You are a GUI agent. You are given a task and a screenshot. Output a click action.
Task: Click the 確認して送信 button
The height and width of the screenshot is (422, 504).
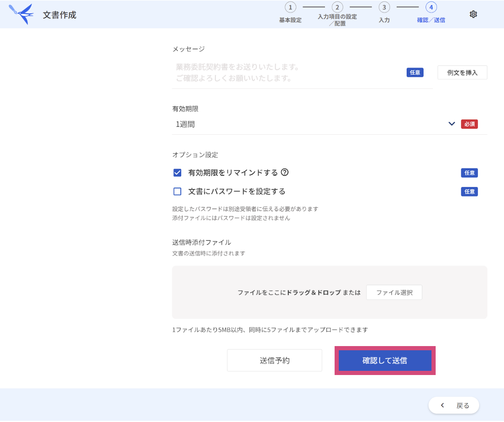click(385, 360)
